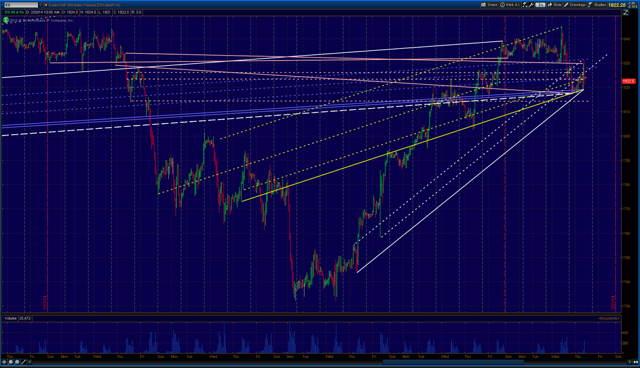
Task: Click the zoom in magnifier icon
Action: point(11,362)
